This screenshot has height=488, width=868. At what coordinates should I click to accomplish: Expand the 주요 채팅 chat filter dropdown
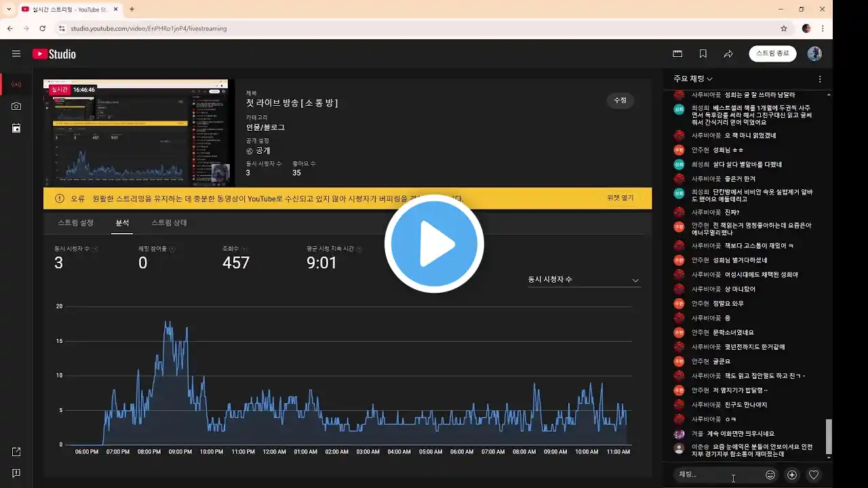[693, 79]
